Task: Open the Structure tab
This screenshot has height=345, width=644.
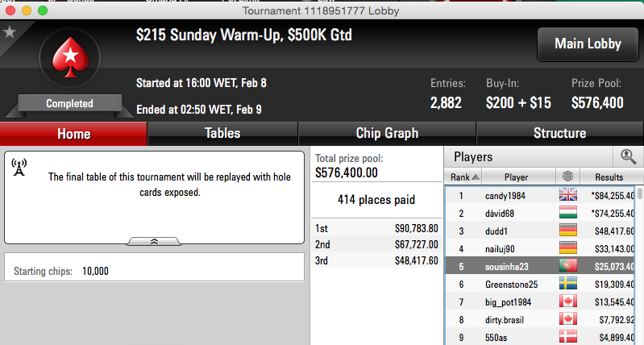Action: (x=559, y=134)
